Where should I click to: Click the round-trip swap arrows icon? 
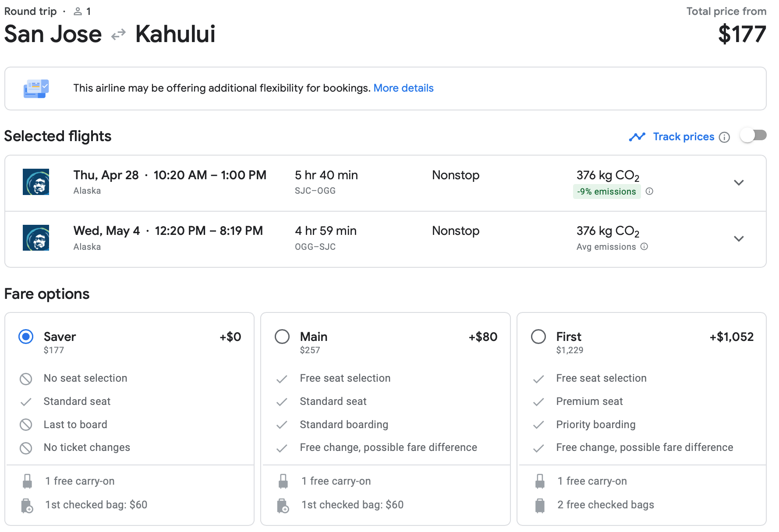coord(118,34)
